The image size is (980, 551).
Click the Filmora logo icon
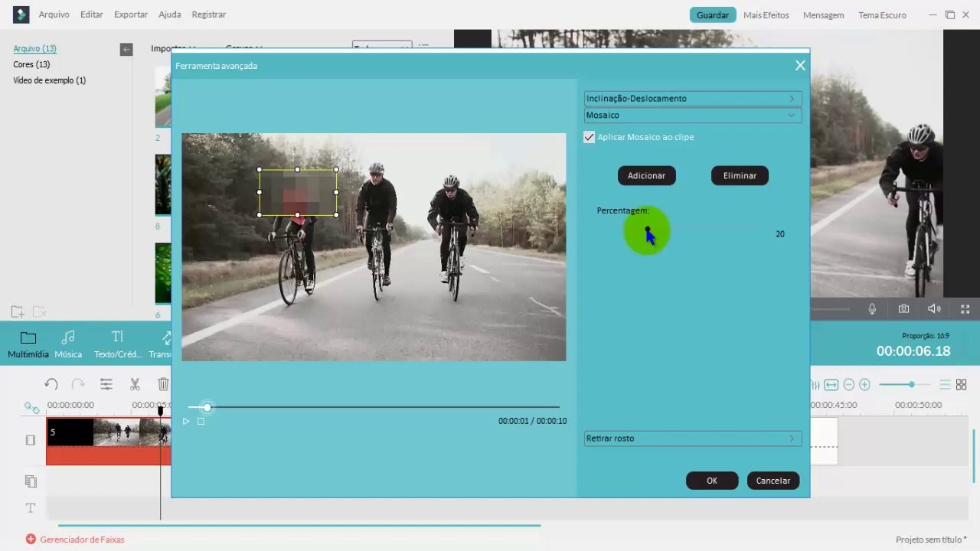click(21, 15)
